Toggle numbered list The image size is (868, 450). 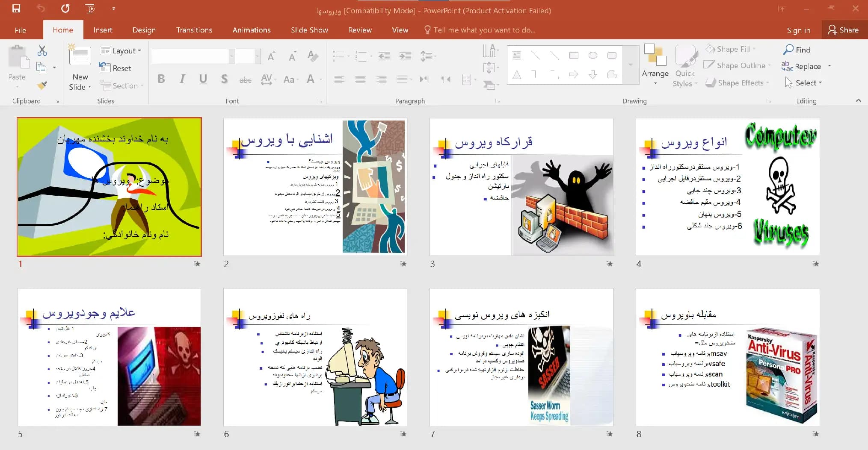361,56
